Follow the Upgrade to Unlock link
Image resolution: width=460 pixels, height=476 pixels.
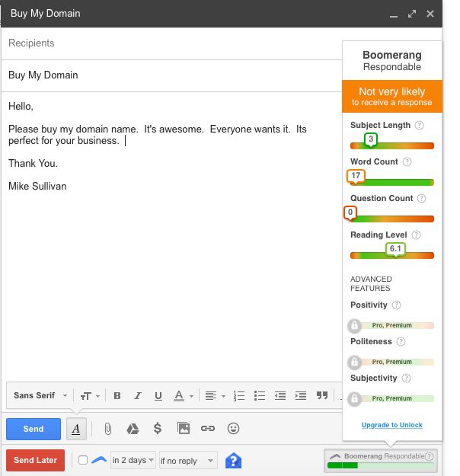click(x=392, y=425)
